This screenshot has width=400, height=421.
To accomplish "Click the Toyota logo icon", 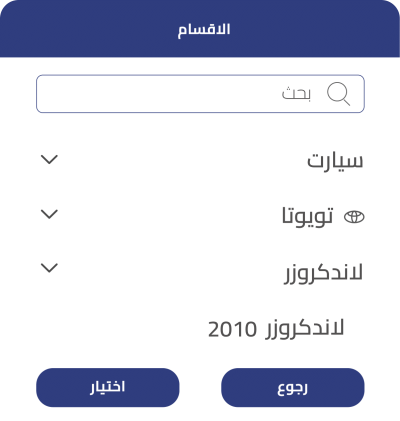I will click(354, 217).
